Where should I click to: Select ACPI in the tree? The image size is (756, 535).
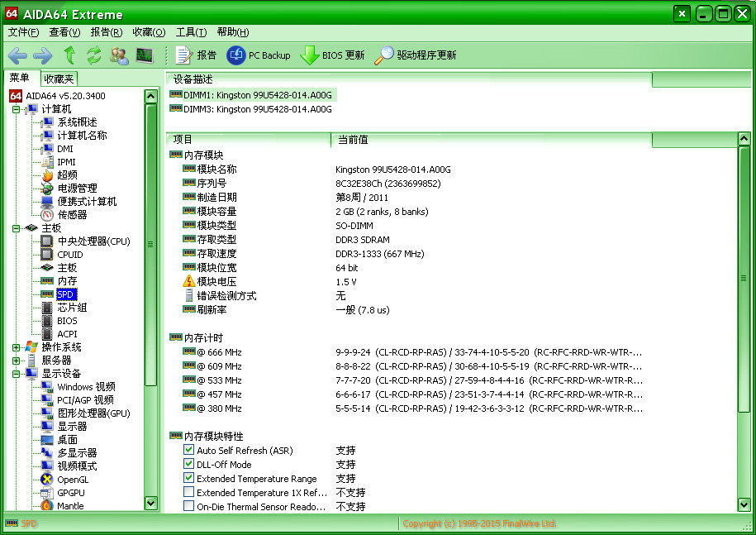tap(59, 334)
